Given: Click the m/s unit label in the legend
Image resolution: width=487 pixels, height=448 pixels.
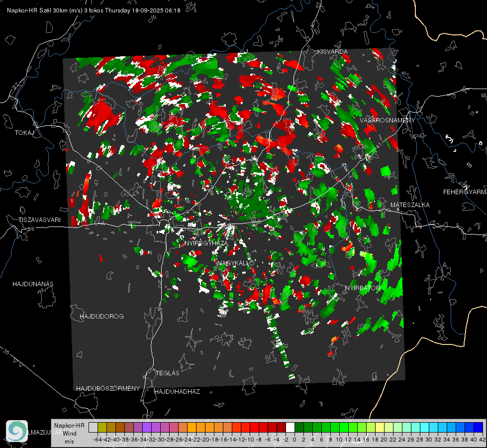Looking at the screenshot, I should 69,442.
